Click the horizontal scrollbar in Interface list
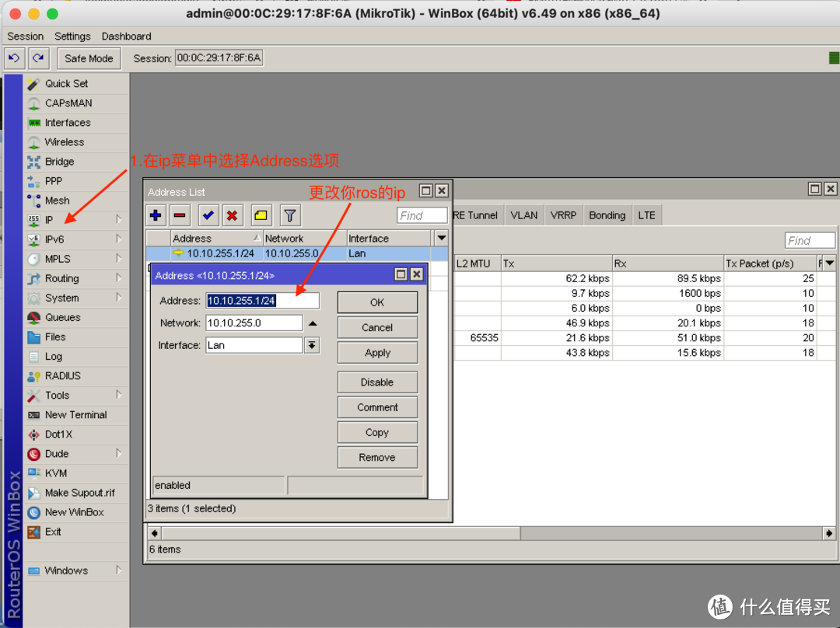840x628 pixels. point(492,533)
